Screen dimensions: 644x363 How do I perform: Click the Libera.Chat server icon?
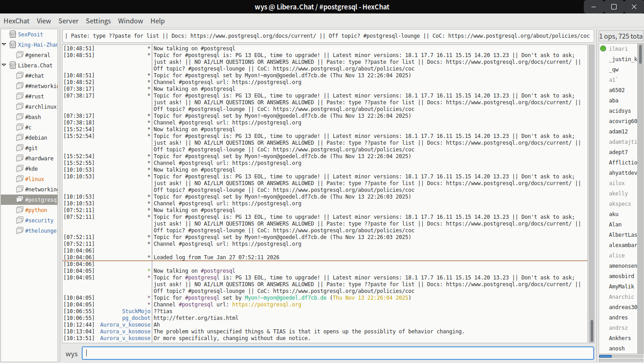(x=13, y=65)
